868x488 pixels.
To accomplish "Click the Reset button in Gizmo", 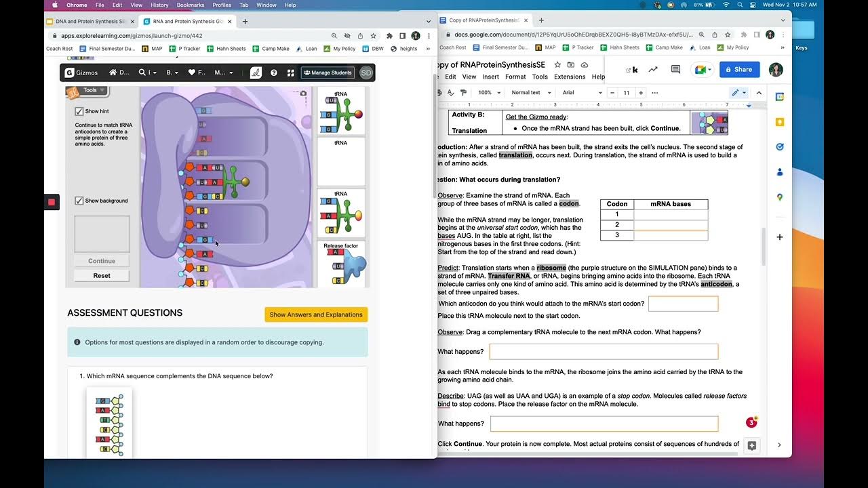I will point(102,276).
